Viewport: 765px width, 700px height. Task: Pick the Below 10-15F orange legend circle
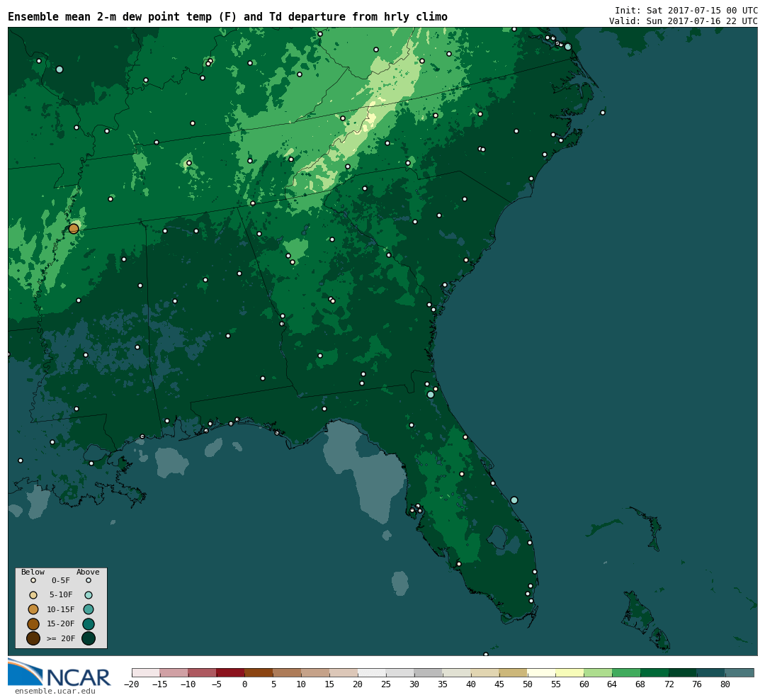pyautogui.click(x=33, y=609)
